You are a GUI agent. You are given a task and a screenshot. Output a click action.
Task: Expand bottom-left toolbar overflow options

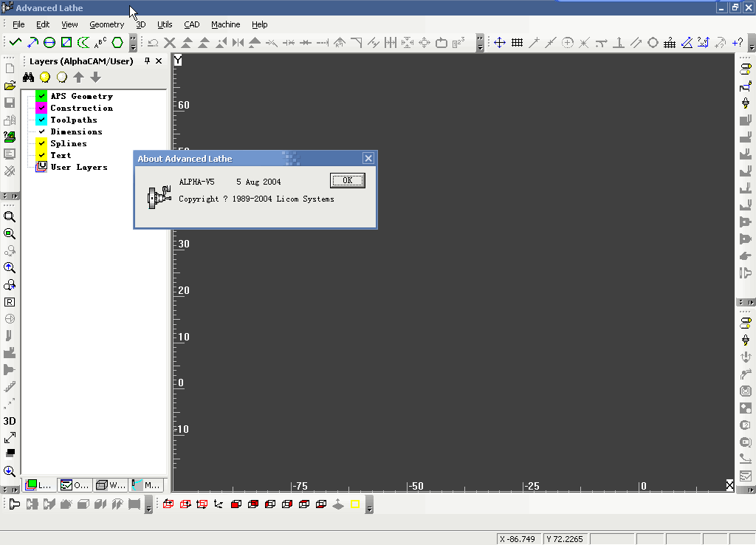click(149, 504)
